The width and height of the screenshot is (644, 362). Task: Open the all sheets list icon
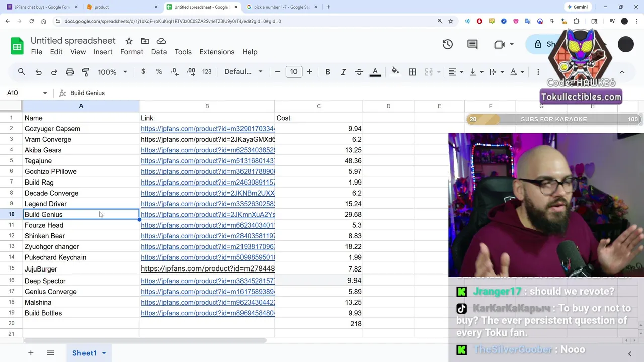click(50, 353)
